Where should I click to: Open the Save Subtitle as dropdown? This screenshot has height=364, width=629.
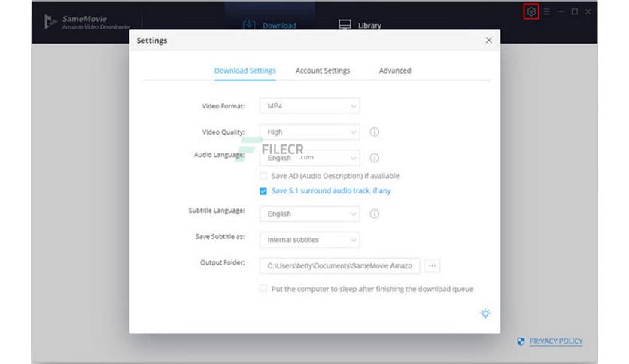(x=310, y=240)
